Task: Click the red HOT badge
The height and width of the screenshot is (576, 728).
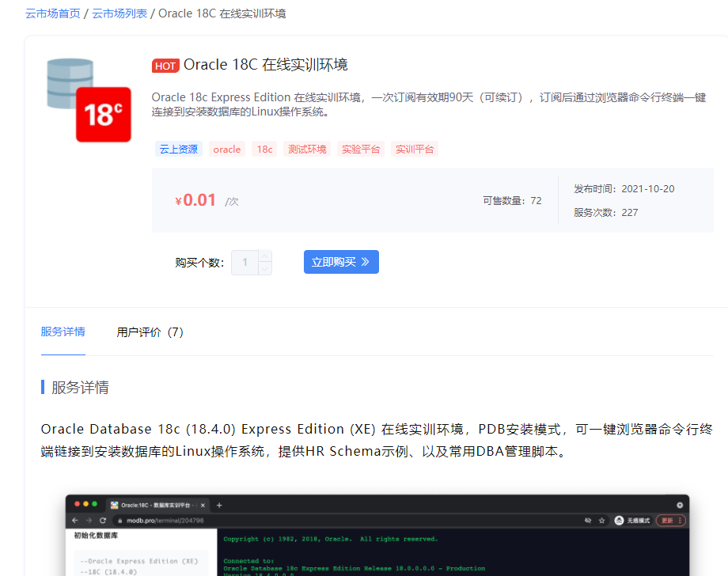Action: [165, 66]
